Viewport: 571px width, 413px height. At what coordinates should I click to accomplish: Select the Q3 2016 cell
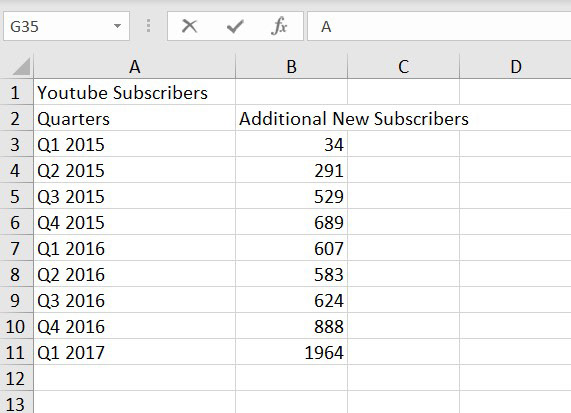(x=135, y=300)
